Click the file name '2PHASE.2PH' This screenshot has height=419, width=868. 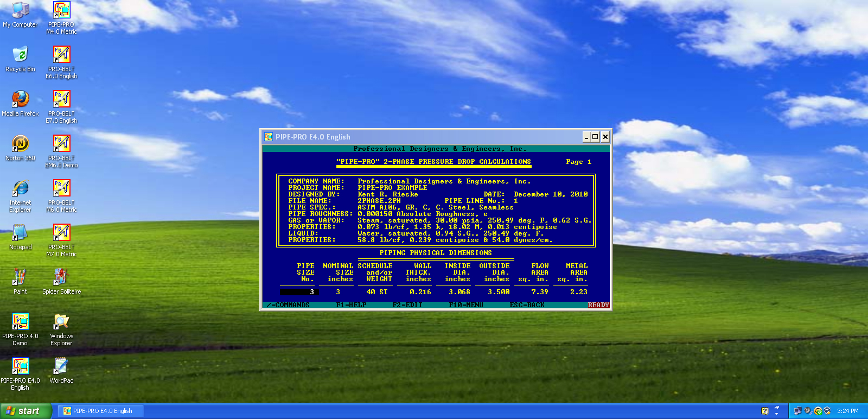pos(379,201)
